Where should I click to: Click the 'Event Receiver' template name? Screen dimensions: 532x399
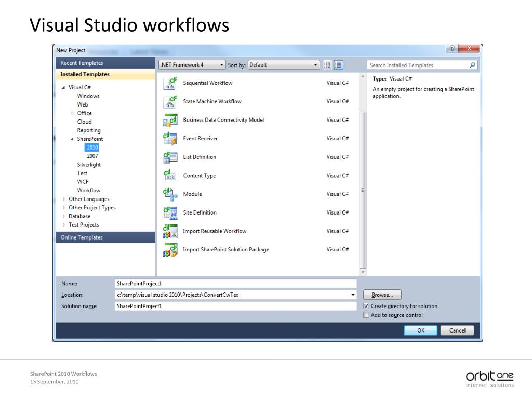click(200, 138)
